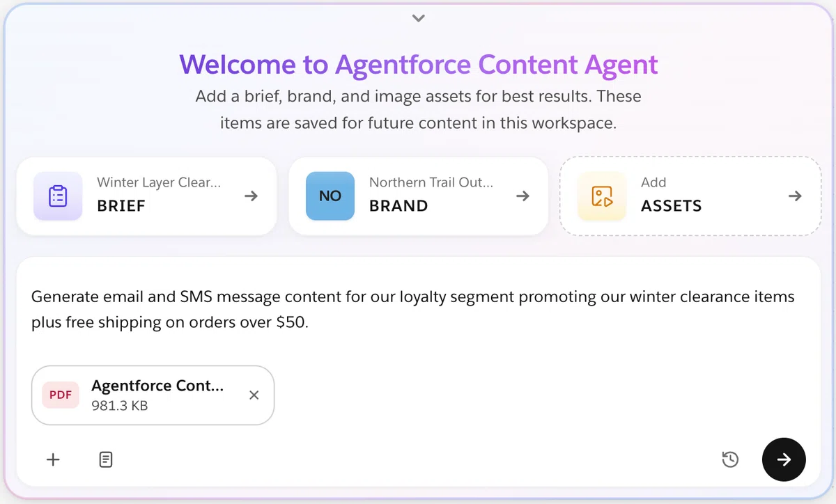Click the arrow on the Assets card
Screen dimensions: 836x504
[x=795, y=196]
